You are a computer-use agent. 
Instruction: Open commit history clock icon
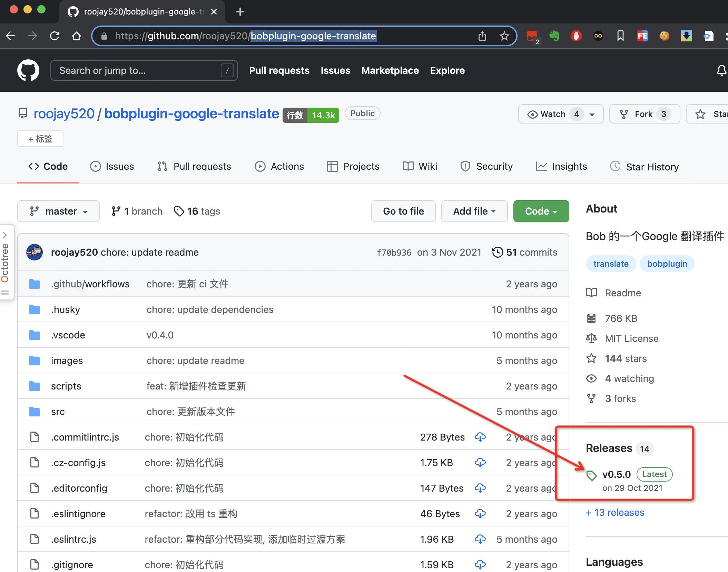click(x=497, y=252)
